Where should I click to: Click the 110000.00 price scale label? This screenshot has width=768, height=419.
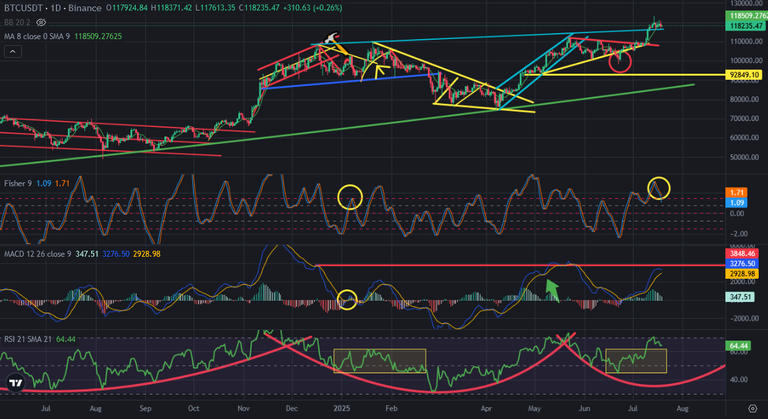coord(746,42)
